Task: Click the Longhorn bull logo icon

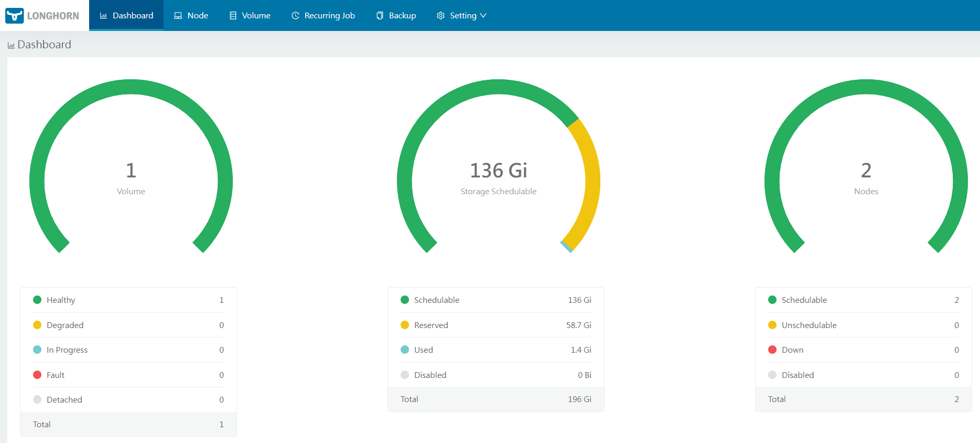Action: coord(15,16)
